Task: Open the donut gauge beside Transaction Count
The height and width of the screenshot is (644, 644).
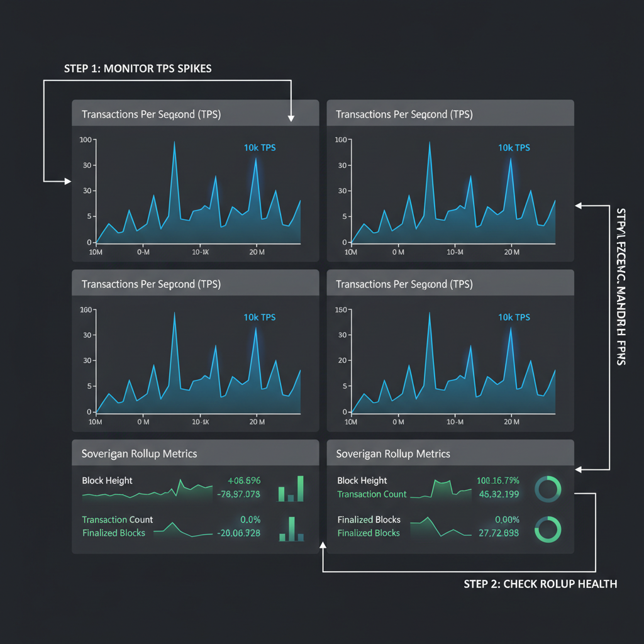Action: click(x=548, y=490)
